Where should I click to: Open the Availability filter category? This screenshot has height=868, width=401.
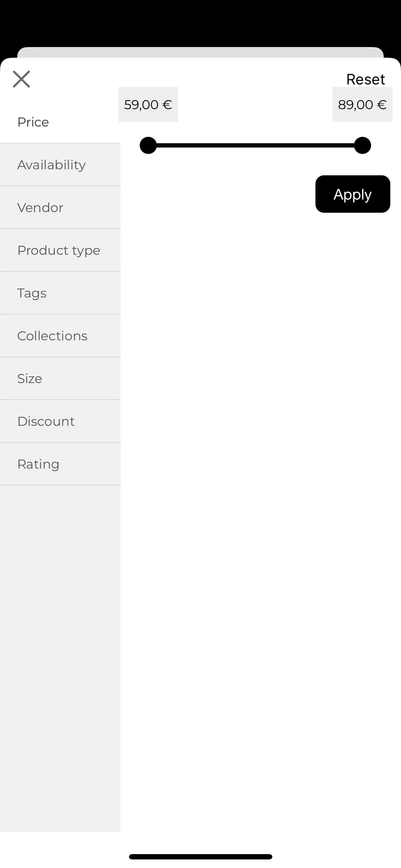[60, 165]
